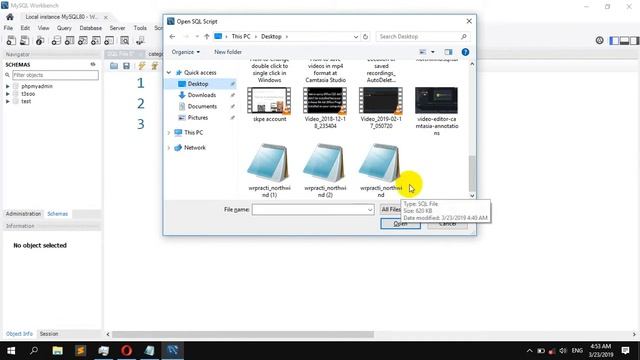
Task: Select the wrpracti_northwind (1) file
Action: point(269,171)
